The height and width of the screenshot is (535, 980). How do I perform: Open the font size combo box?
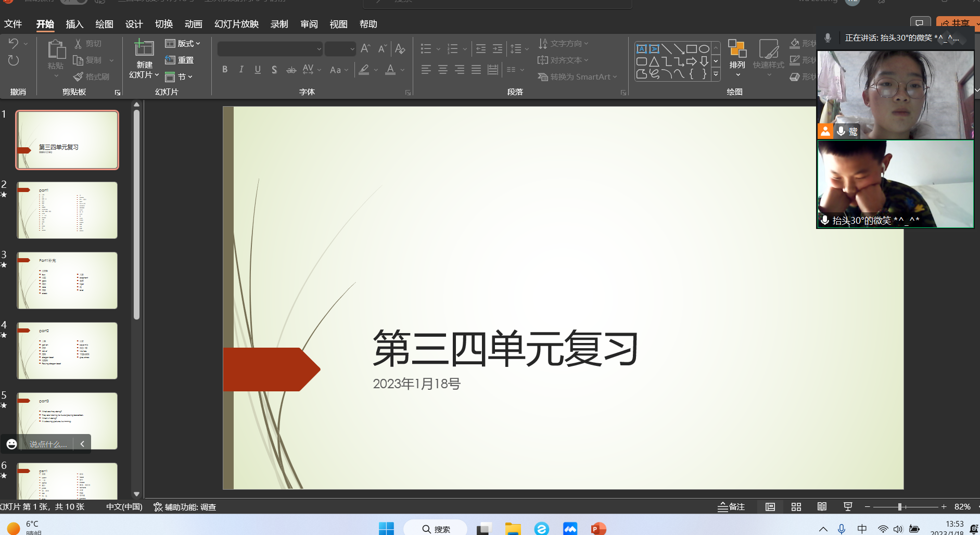(x=340, y=49)
